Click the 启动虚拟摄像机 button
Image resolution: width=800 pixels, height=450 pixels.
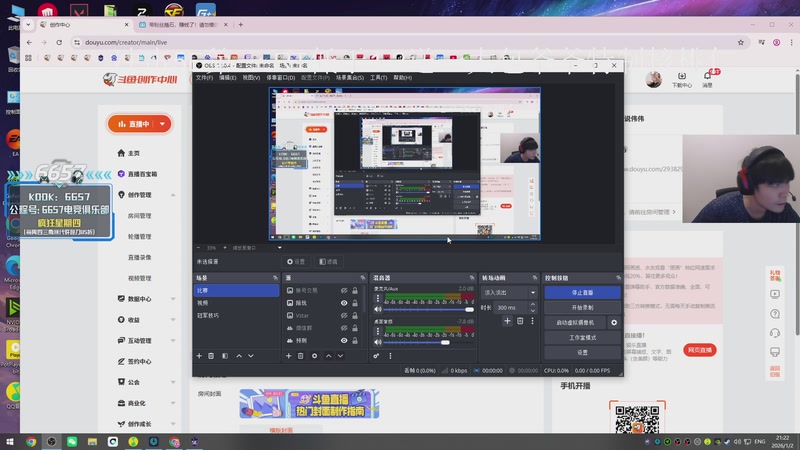575,322
